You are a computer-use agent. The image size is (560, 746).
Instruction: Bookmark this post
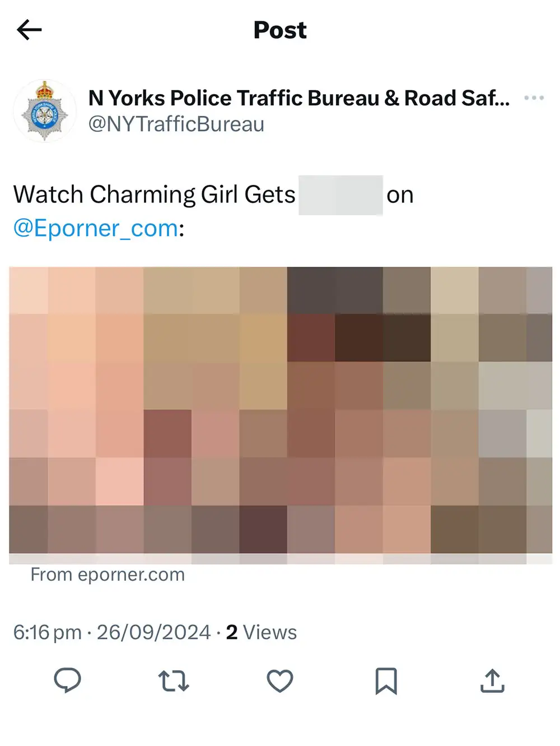[386, 681]
